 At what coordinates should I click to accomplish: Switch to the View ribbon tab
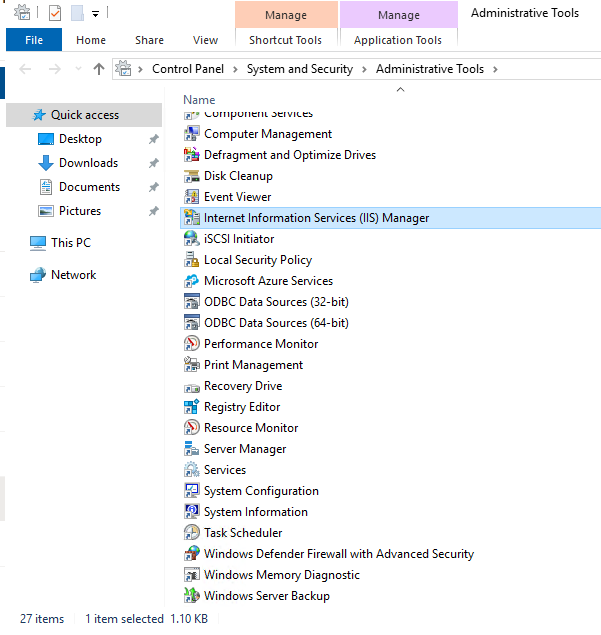pyautogui.click(x=205, y=40)
